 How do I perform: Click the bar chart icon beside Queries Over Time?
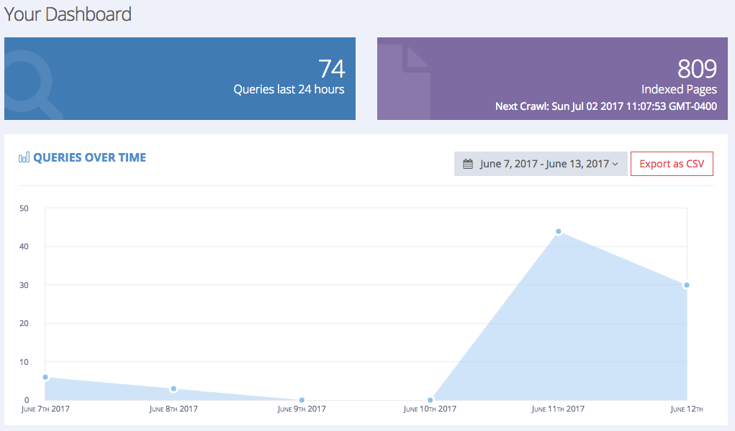point(24,158)
